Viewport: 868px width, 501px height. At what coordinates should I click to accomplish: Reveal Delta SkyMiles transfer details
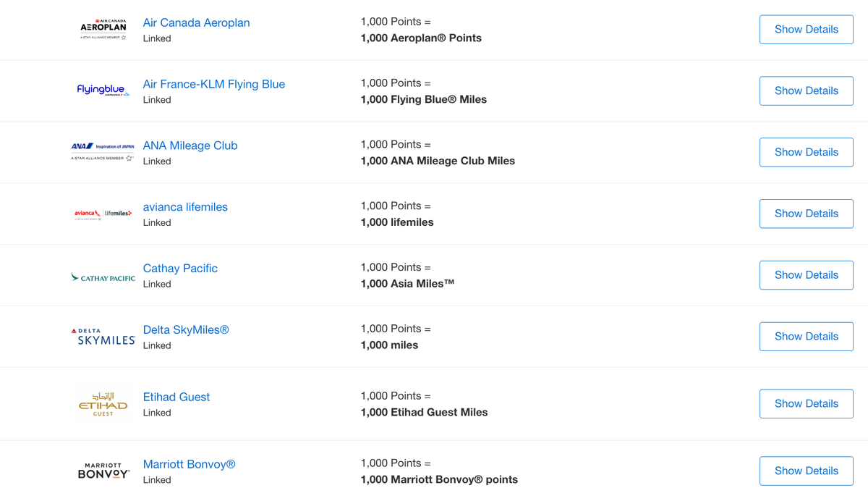tap(806, 337)
